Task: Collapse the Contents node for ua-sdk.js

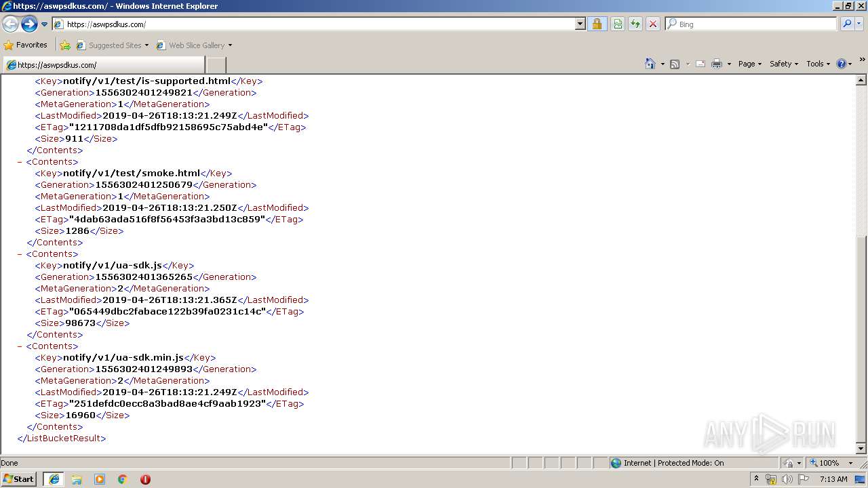Action: (20, 254)
